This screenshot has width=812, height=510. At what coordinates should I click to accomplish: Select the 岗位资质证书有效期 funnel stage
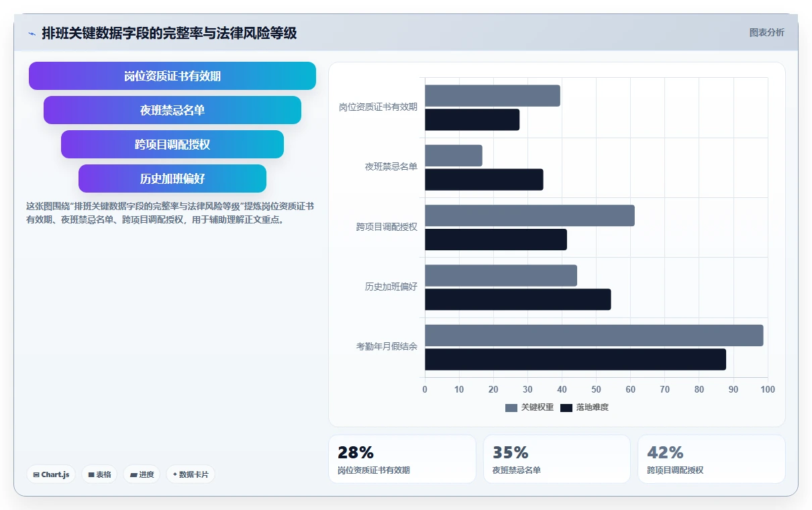coord(172,76)
